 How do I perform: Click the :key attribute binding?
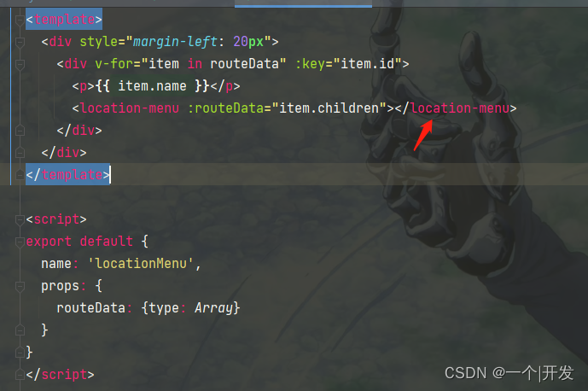tap(310, 64)
